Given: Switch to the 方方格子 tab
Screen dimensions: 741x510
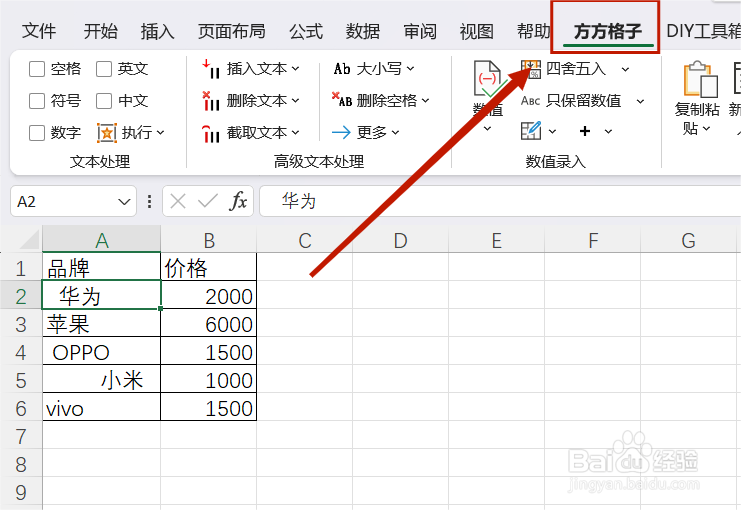Looking at the screenshot, I should click(x=608, y=31).
